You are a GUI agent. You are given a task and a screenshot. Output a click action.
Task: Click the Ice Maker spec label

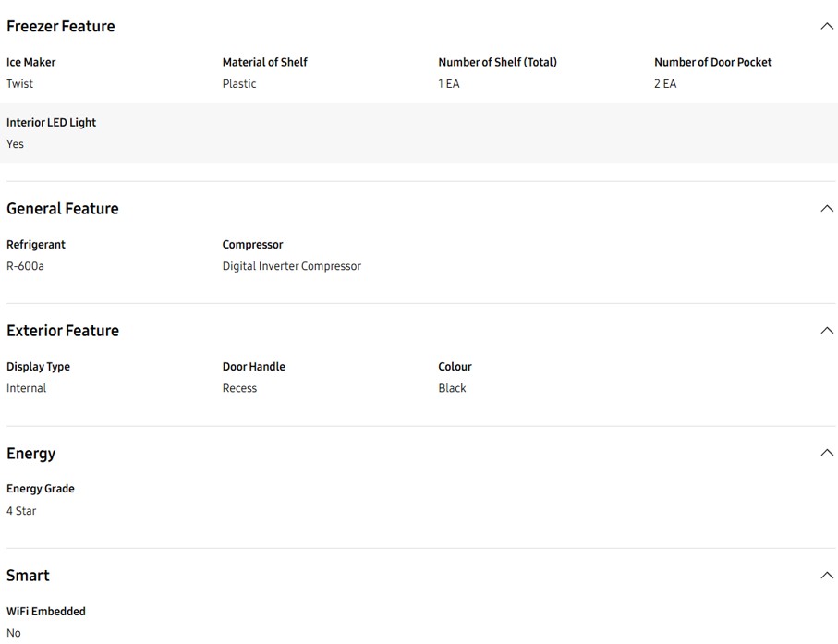pos(31,62)
